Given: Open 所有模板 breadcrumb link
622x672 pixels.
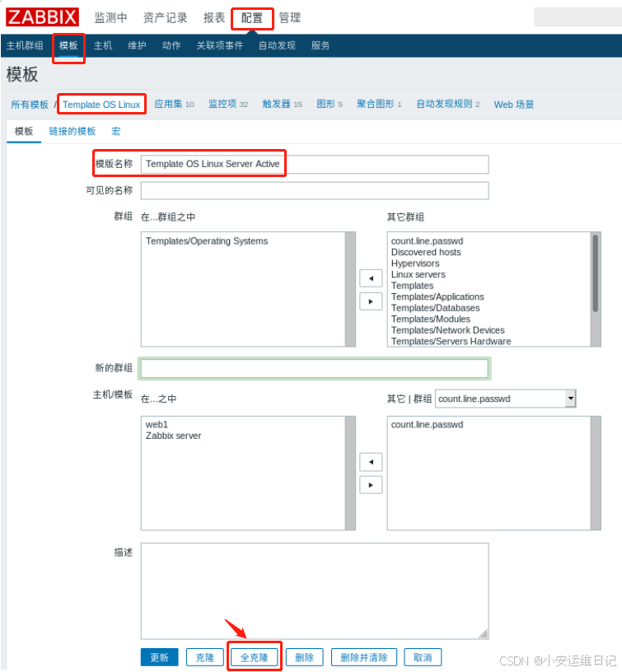Looking at the screenshot, I should pos(30,105).
